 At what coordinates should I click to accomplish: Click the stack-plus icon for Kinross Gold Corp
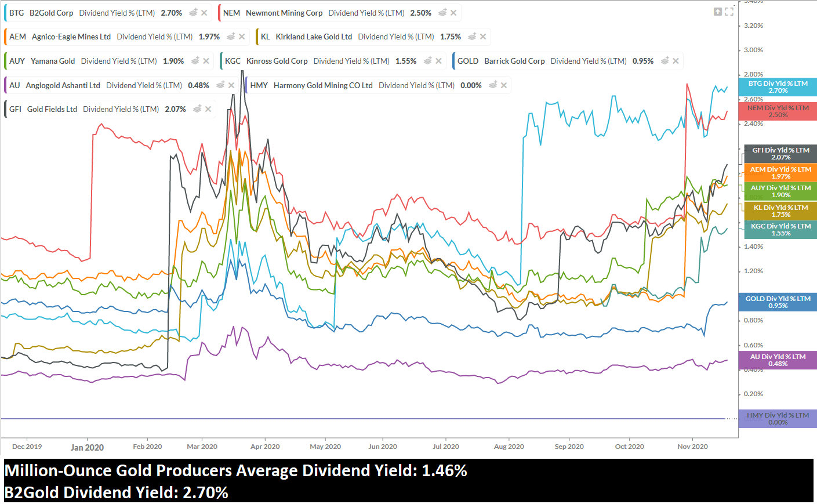pyautogui.click(x=427, y=61)
